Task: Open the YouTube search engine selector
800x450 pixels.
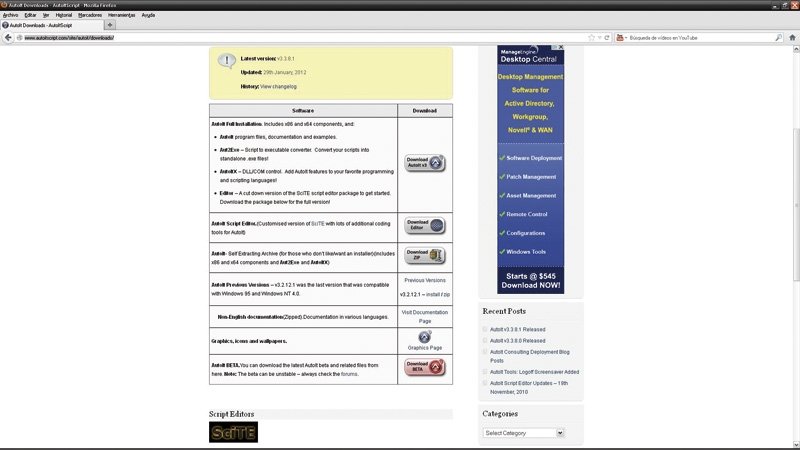Action: pyautogui.click(x=621, y=38)
